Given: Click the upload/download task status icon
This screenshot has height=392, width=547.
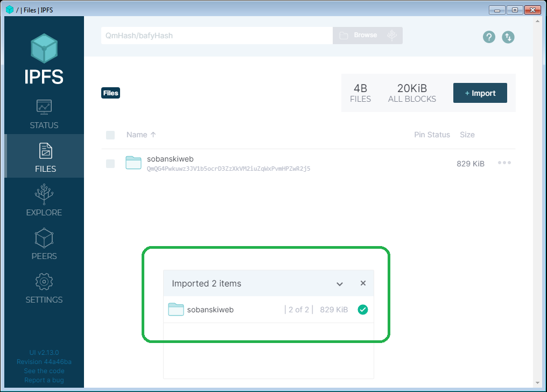Looking at the screenshot, I should coord(508,37).
